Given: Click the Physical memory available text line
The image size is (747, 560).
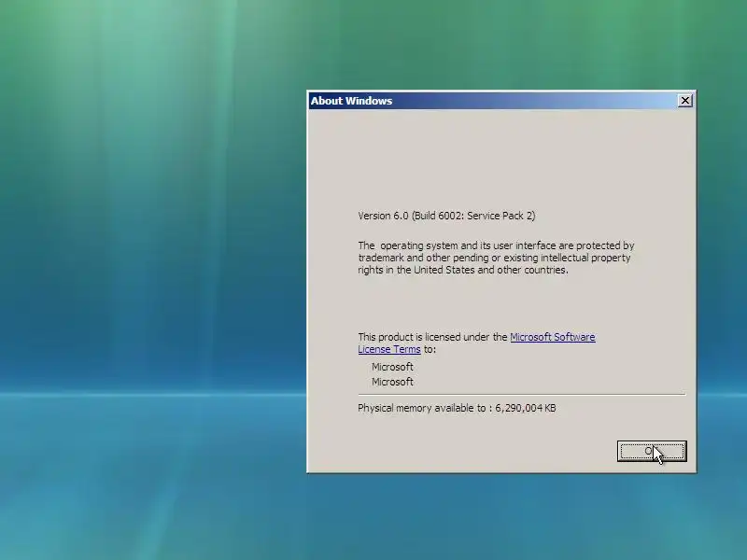Looking at the screenshot, I should tap(457, 408).
